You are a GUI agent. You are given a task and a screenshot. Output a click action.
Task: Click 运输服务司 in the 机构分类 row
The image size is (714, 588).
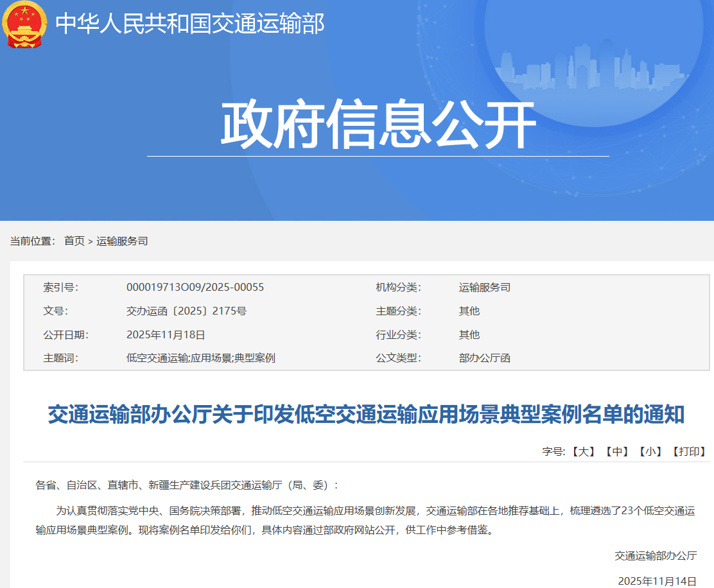[x=484, y=288]
